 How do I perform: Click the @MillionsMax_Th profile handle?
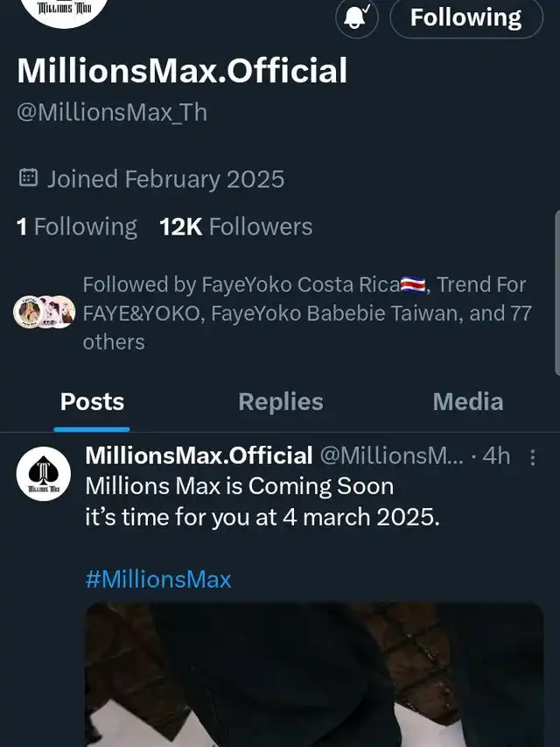pyautogui.click(x=112, y=113)
